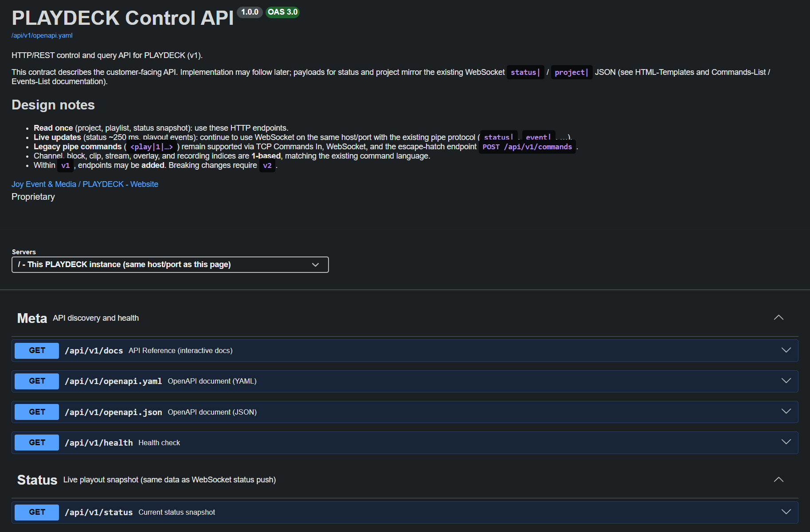Image resolution: width=810 pixels, height=532 pixels.
Task: Select the /api/v1/docs endpoint path
Action: tap(94, 351)
